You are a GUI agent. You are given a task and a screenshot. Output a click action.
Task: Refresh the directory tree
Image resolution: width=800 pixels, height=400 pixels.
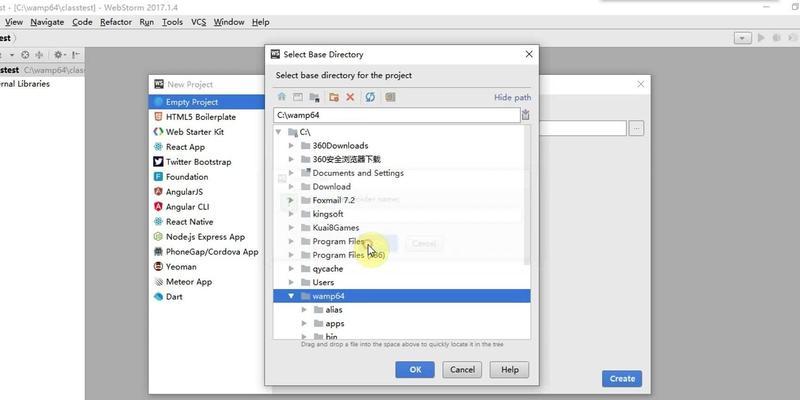coord(370,97)
